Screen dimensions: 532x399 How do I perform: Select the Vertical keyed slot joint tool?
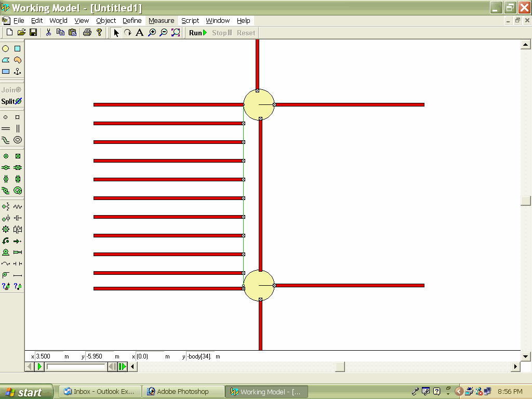click(17, 179)
